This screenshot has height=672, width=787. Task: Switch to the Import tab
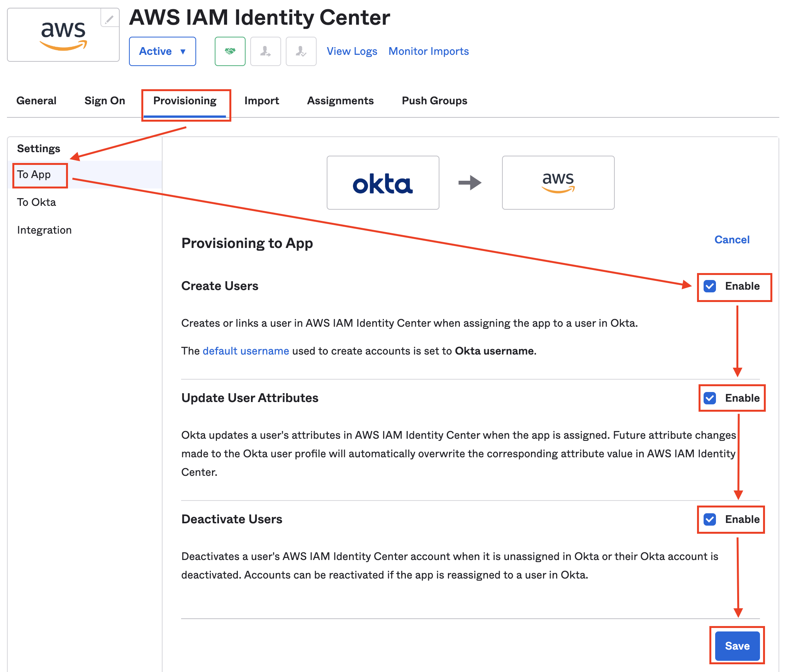[261, 101]
